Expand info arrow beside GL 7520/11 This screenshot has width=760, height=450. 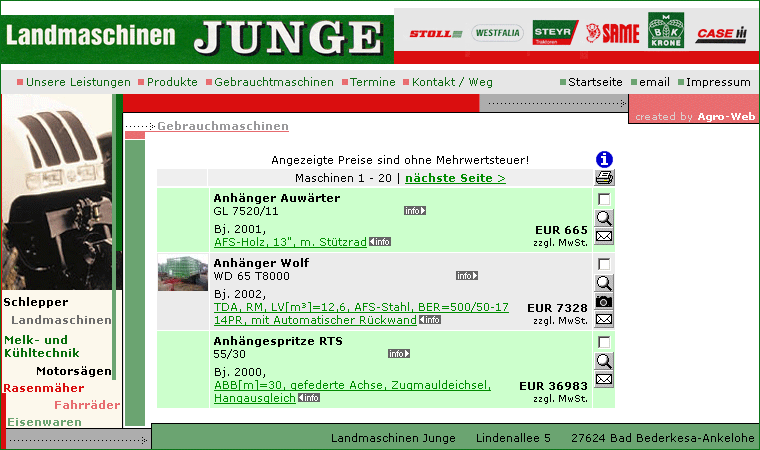pyautogui.click(x=415, y=211)
